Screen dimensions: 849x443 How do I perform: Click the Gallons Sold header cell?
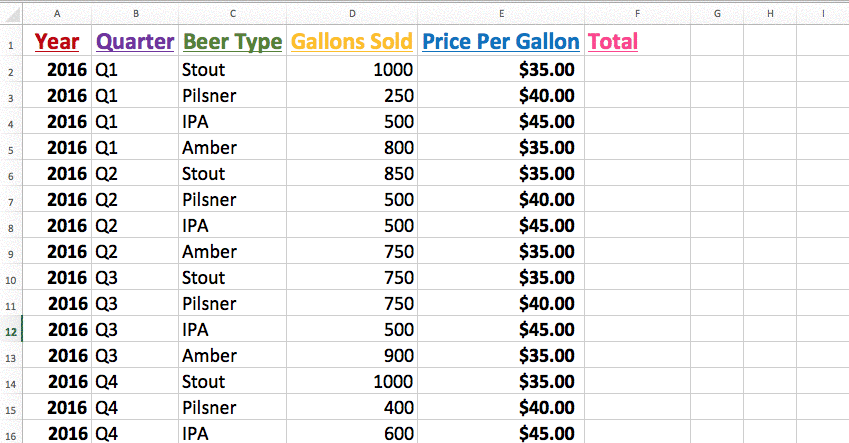(351, 42)
